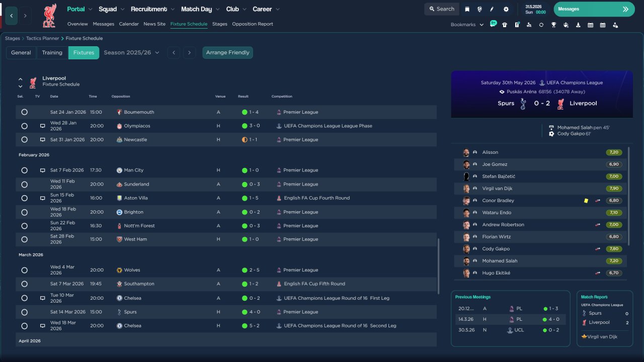
Task: Click Spurs crest in match result banner
Action: pyautogui.click(x=523, y=104)
